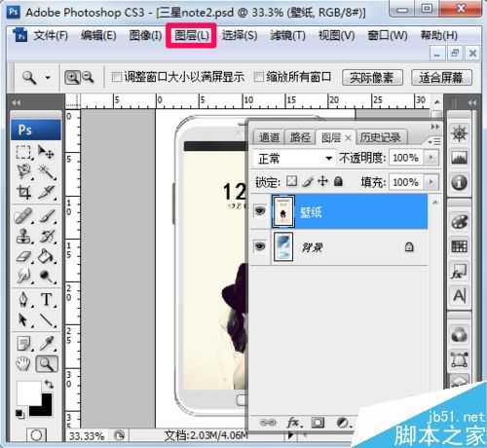Toggle Quick Mask mode
The height and width of the screenshot is (448, 487).
(36, 435)
